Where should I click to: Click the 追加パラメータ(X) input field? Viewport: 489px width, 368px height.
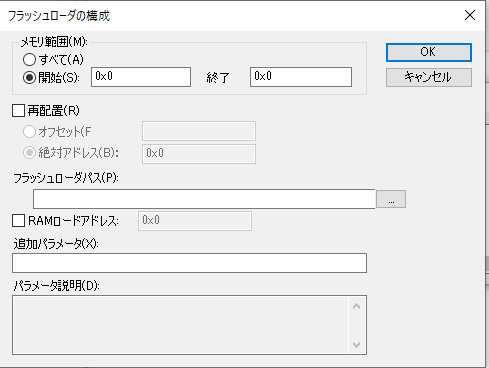190,263
